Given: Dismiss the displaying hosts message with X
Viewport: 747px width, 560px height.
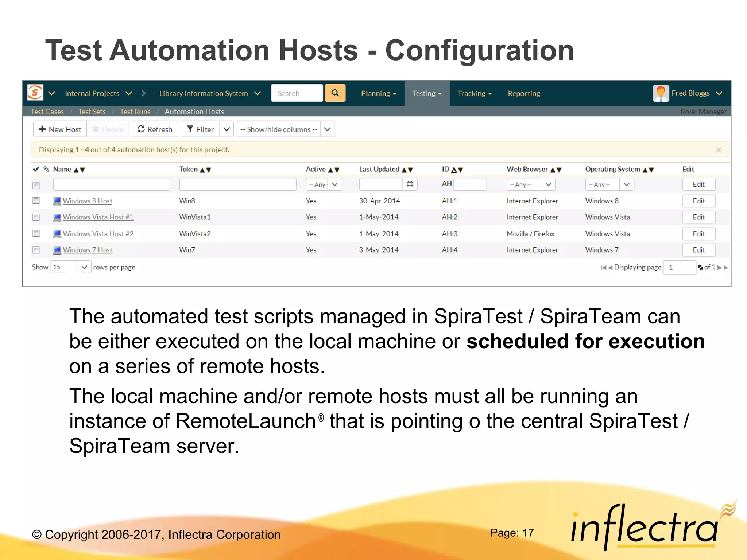Looking at the screenshot, I should (719, 150).
